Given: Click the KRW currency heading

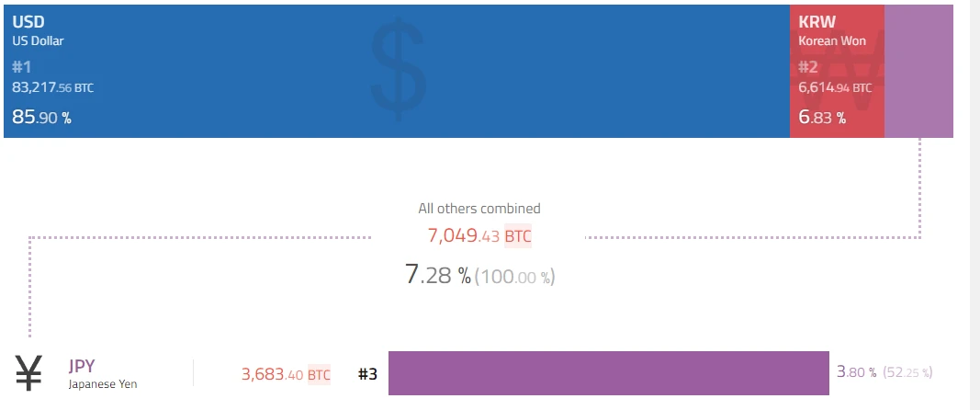Looking at the screenshot, I should click(817, 21).
